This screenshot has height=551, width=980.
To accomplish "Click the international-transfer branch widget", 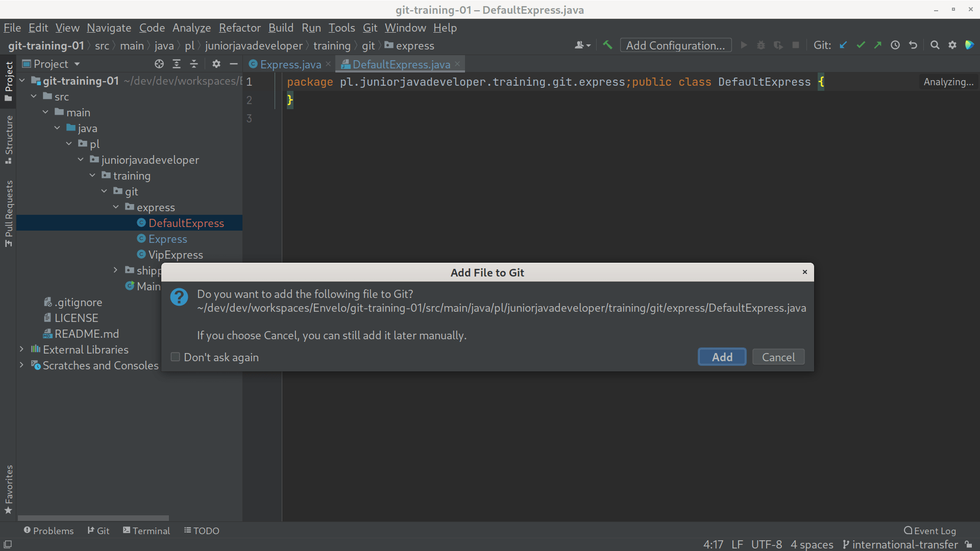I will pos(900,544).
